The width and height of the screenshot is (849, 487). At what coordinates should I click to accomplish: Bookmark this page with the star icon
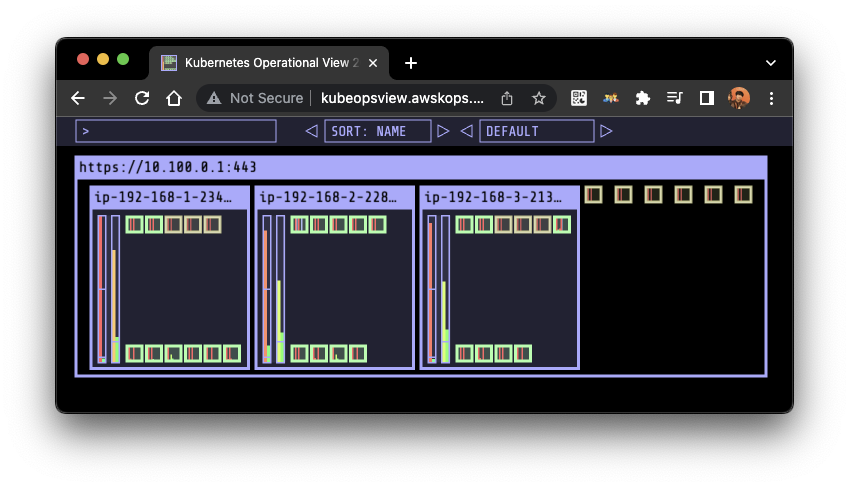click(x=539, y=98)
